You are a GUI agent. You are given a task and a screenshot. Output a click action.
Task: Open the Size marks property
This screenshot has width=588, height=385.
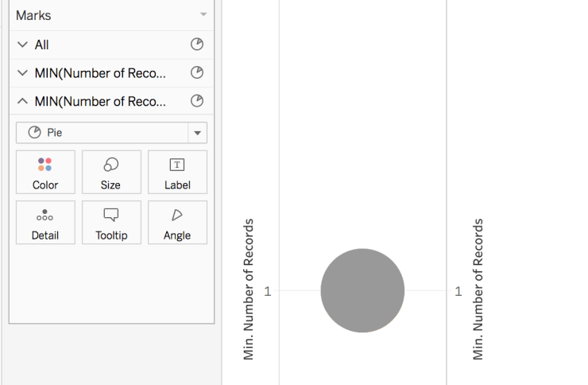coord(111,173)
